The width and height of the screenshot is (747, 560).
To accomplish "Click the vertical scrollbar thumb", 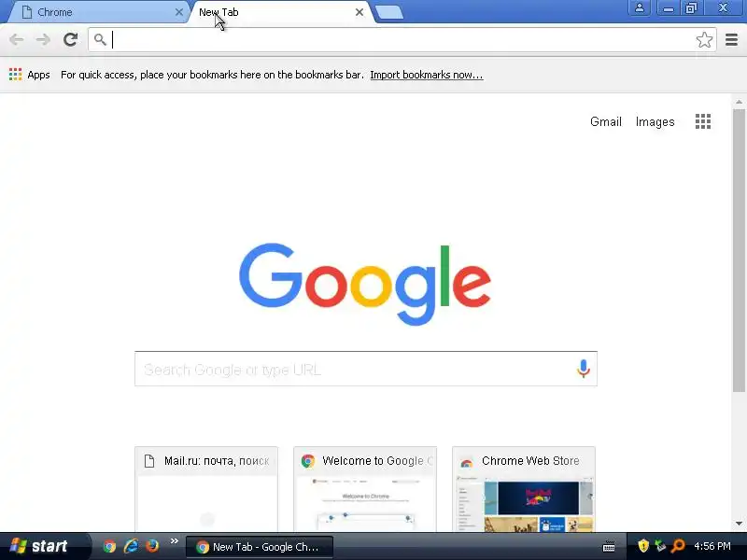I will pos(739,251).
